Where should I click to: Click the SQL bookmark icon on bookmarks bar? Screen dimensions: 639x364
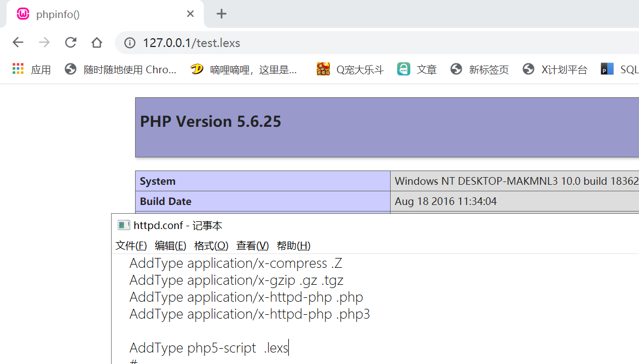tap(606, 69)
